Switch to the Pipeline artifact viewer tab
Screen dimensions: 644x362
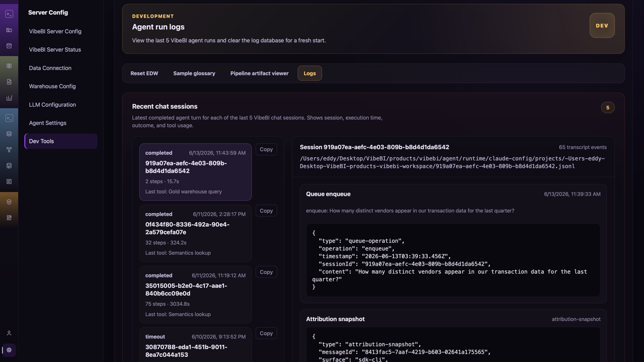point(259,73)
